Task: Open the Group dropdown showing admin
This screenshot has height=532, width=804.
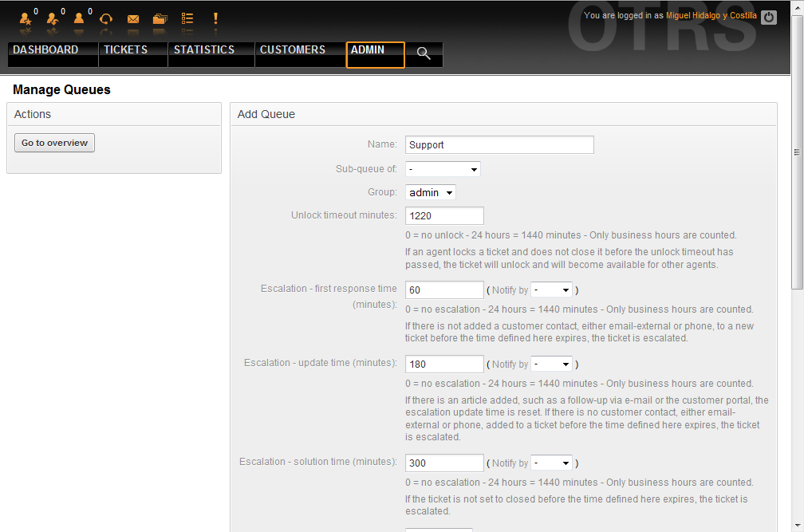Action: click(431, 192)
